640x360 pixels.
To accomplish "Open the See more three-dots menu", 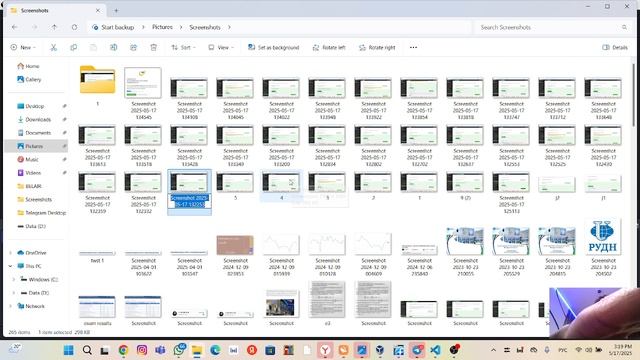I will (x=413, y=47).
